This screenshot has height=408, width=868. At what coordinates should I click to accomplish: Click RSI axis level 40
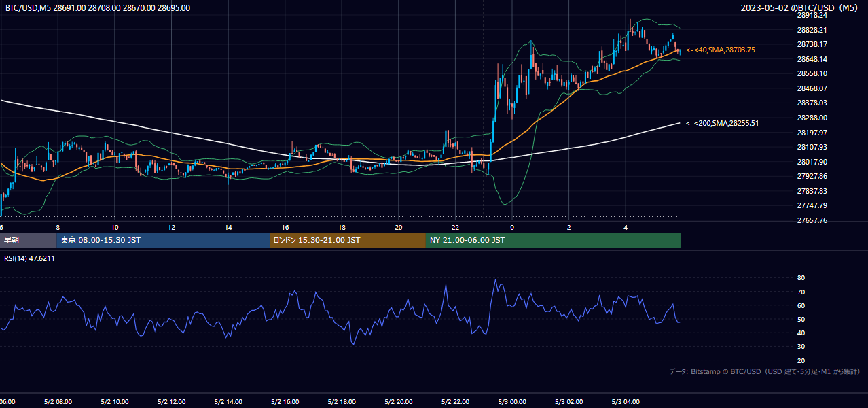click(x=801, y=333)
